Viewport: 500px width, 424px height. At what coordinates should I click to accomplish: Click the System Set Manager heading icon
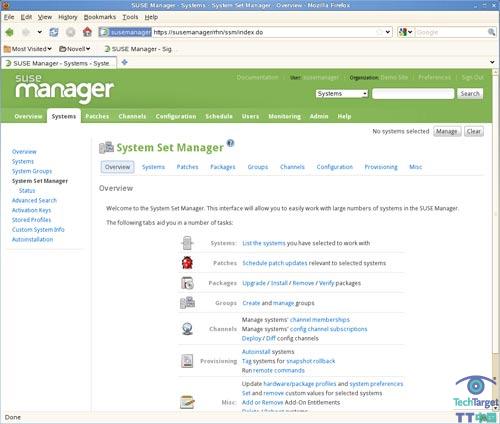[x=106, y=147]
